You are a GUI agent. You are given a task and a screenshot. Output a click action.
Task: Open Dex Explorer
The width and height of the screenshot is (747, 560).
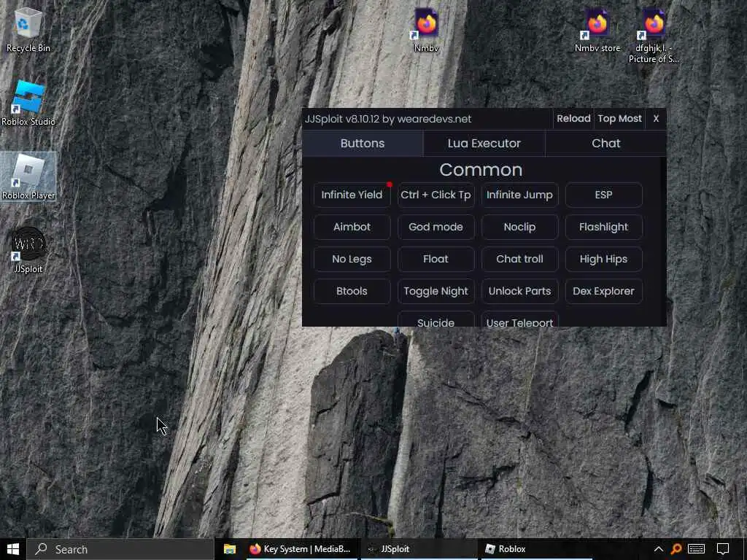pyautogui.click(x=603, y=292)
